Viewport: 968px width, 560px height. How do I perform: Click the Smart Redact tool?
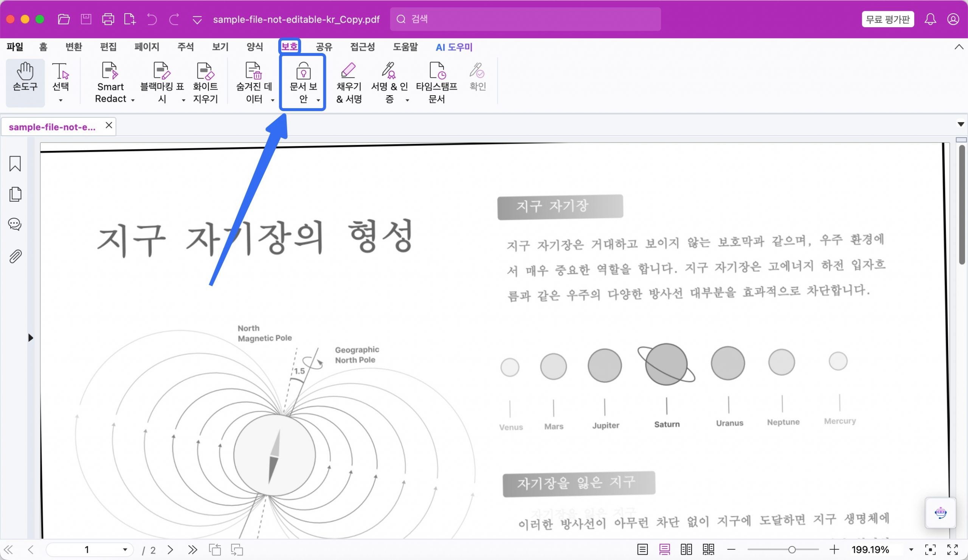click(x=110, y=82)
